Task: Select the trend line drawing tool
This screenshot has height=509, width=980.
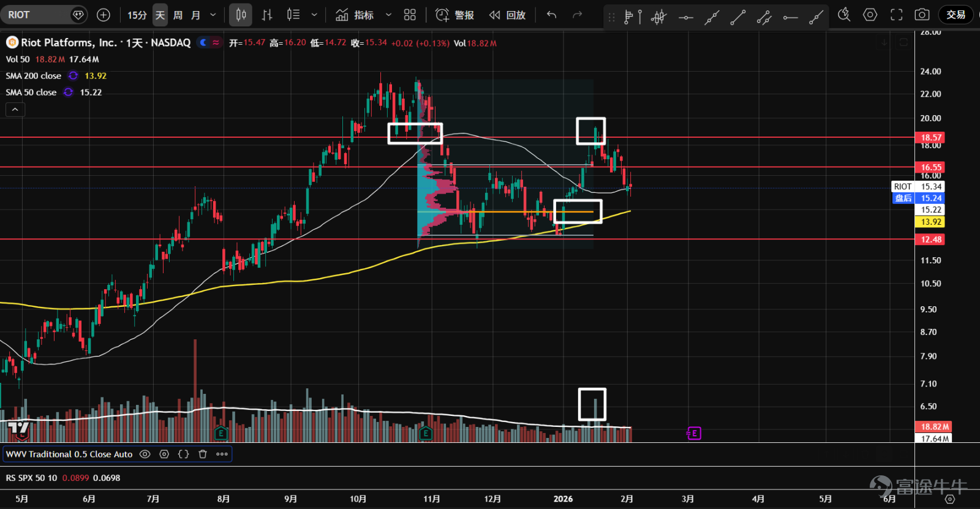Action: [738, 18]
